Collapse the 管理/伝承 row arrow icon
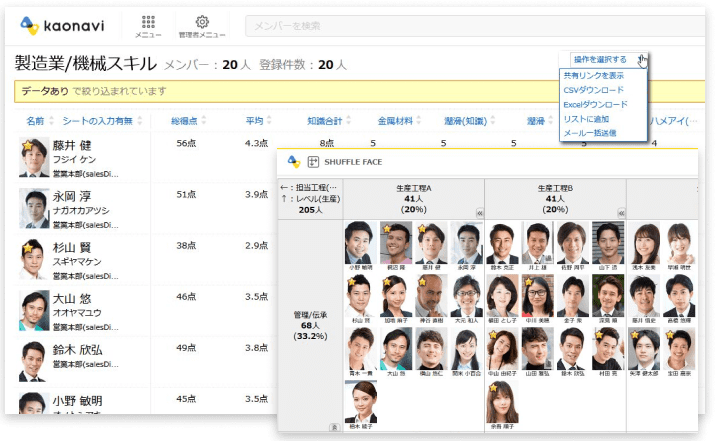716x441 pixels. (333, 426)
